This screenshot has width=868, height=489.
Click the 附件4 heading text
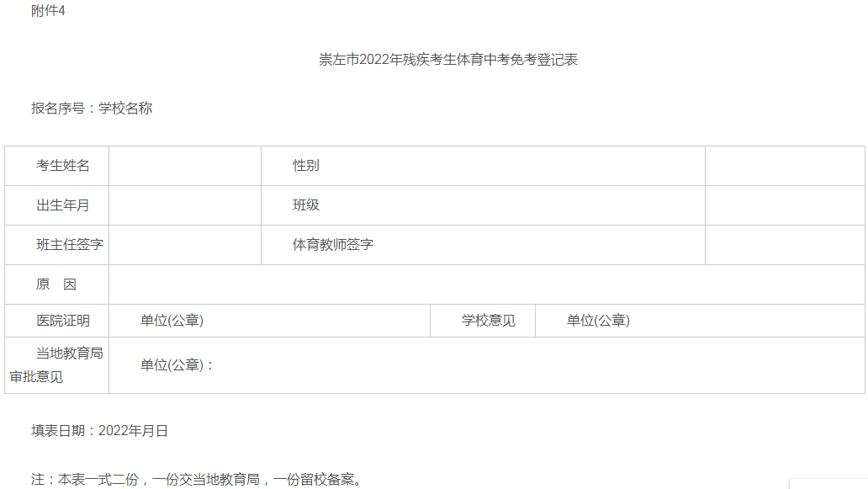tap(48, 11)
